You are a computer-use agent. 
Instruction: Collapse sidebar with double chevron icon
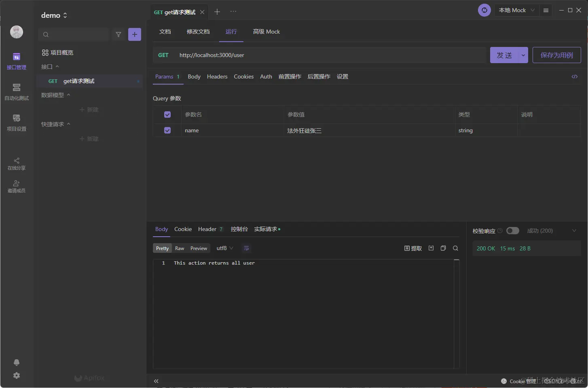coord(156,381)
